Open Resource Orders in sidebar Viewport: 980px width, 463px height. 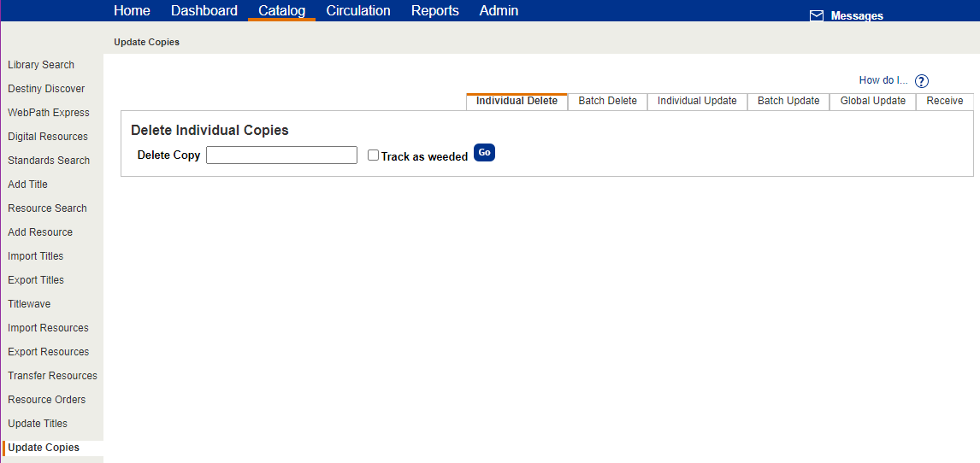pos(47,400)
